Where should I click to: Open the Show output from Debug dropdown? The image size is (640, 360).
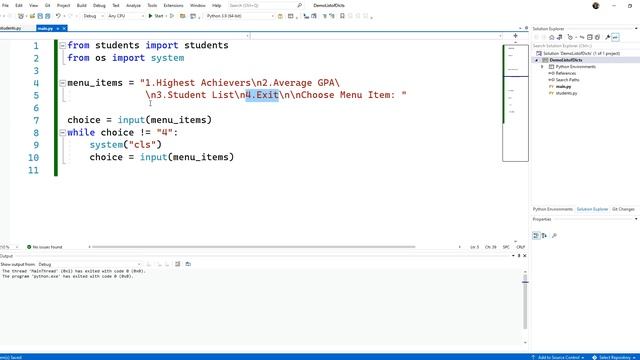coord(89,264)
